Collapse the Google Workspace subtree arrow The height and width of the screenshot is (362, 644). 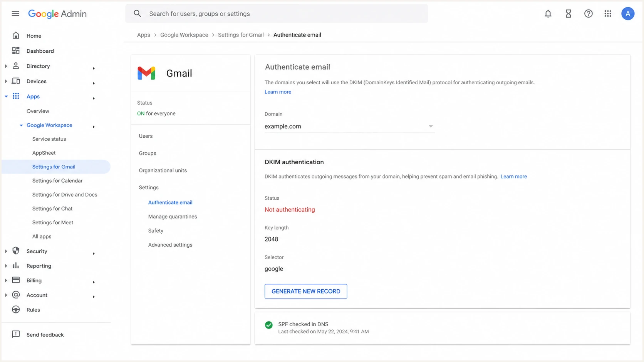tap(21, 125)
